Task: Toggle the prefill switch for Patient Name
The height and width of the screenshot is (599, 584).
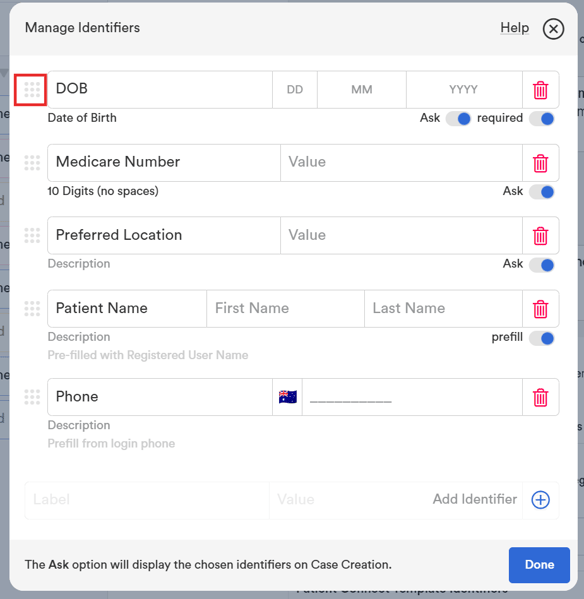Action: coord(542,338)
